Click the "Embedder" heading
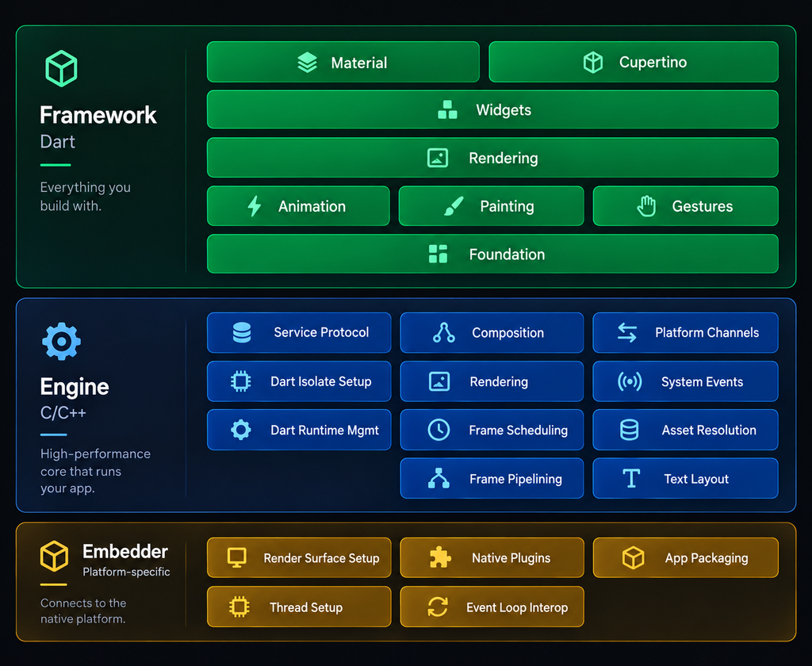 pos(125,552)
